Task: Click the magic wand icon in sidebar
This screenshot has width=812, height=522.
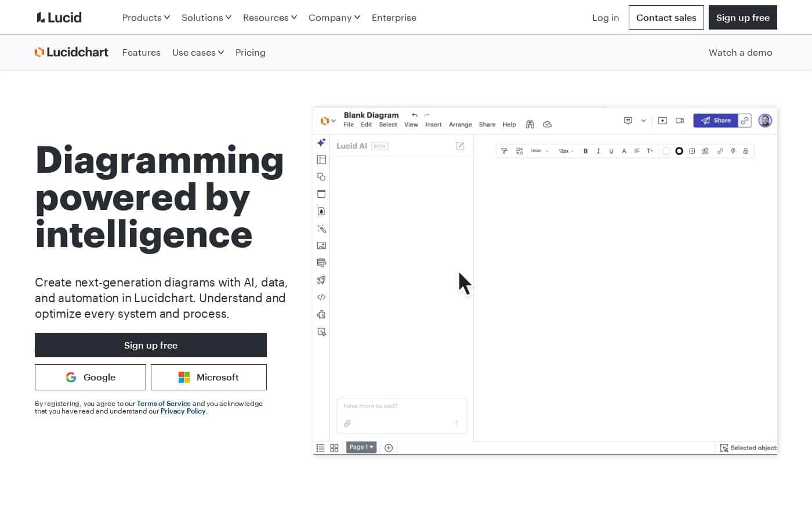Action: pyautogui.click(x=321, y=229)
